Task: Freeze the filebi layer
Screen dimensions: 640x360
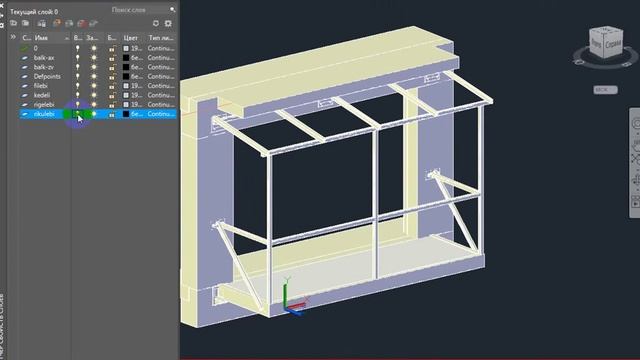Action: pyautogui.click(x=94, y=86)
